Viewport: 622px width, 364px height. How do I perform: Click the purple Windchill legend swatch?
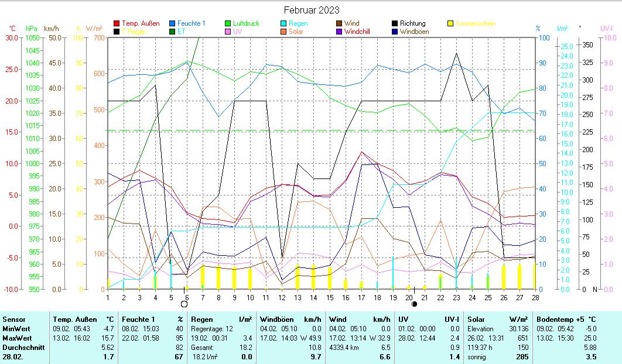coord(339,32)
